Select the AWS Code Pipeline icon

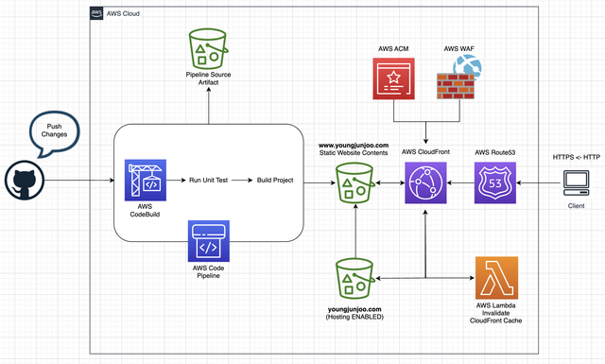(209, 241)
